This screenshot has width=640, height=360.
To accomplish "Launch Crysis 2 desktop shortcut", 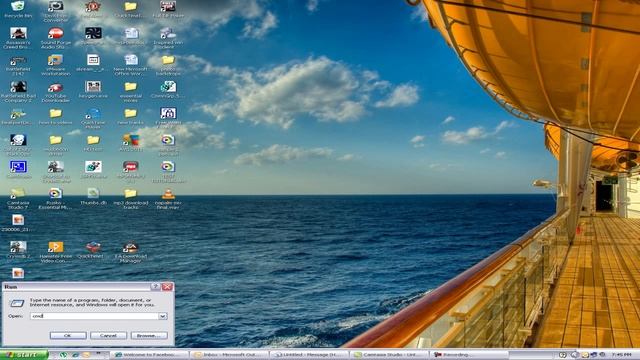I will pyautogui.click(x=18, y=250).
